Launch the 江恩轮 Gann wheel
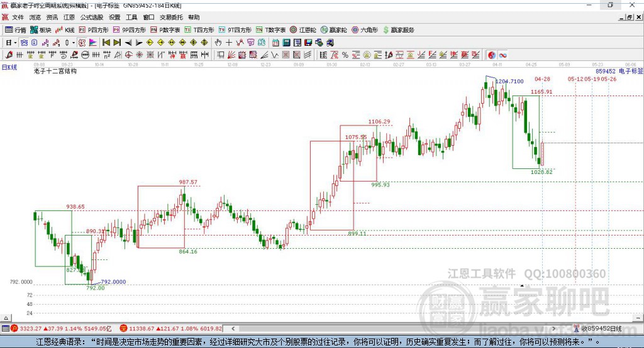The width and height of the screenshot is (644, 348). [303, 30]
